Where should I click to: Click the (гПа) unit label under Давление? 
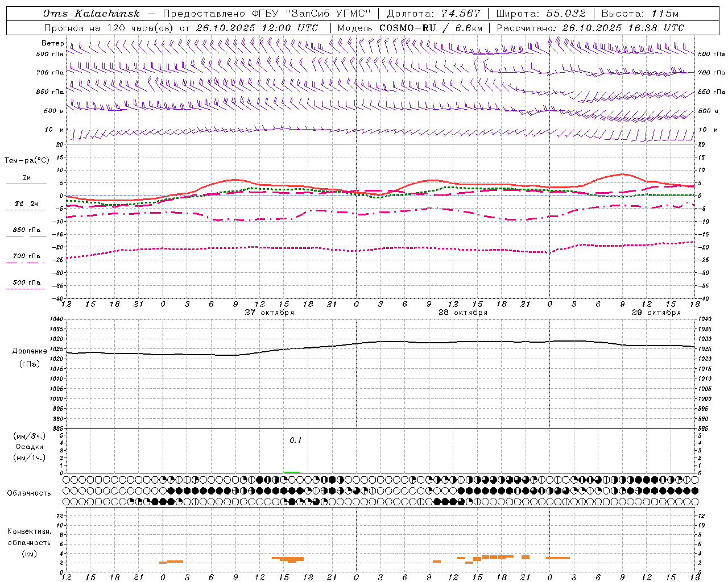(29, 364)
